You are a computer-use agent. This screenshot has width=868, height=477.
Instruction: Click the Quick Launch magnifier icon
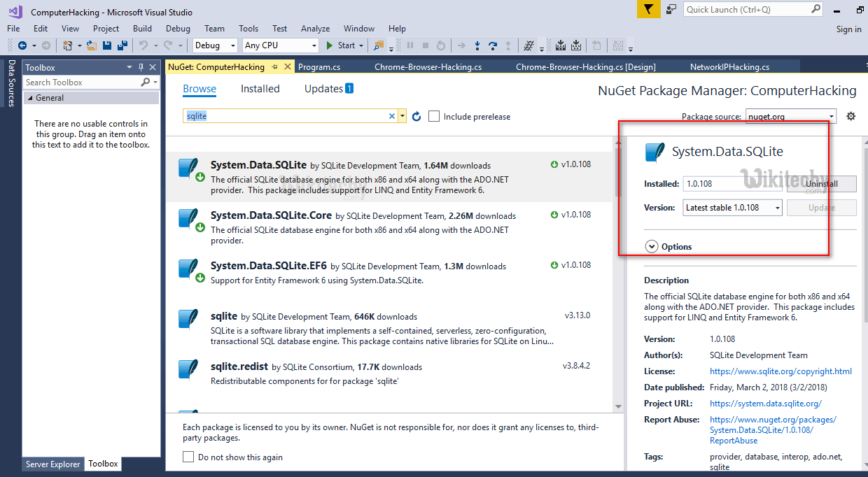coord(815,9)
